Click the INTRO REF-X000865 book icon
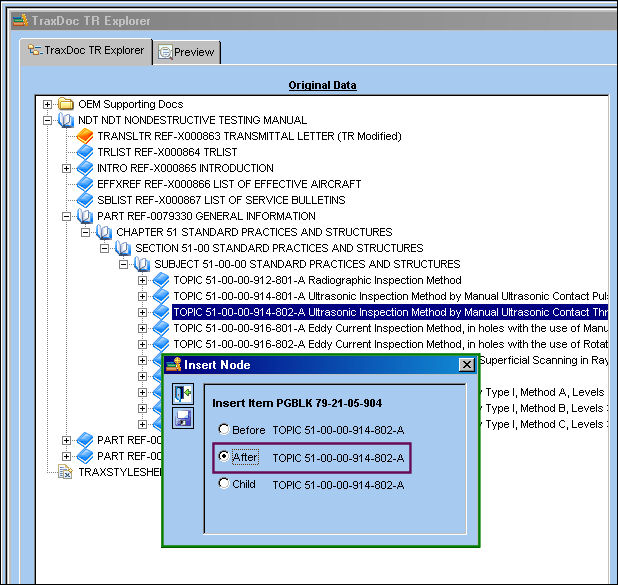618x585 pixels. coord(85,168)
